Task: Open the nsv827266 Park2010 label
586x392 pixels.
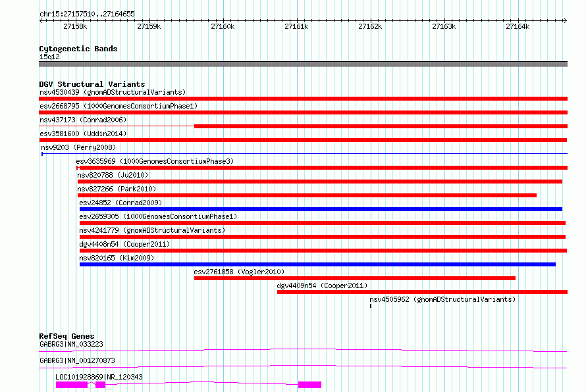Action: click(117, 189)
